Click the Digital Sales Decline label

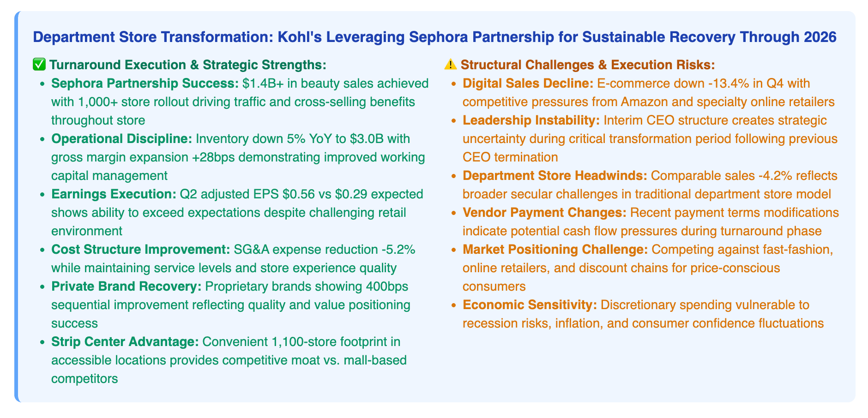tap(528, 84)
